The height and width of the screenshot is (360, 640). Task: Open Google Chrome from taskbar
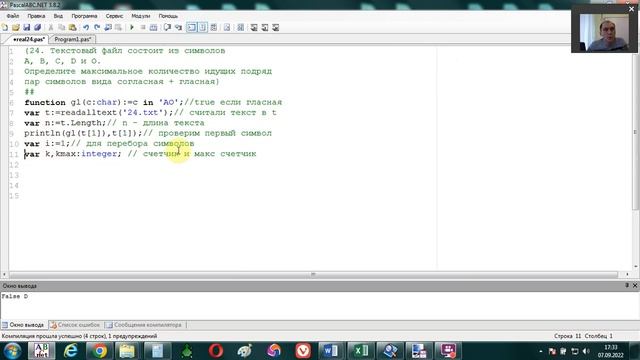[x=99, y=351]
